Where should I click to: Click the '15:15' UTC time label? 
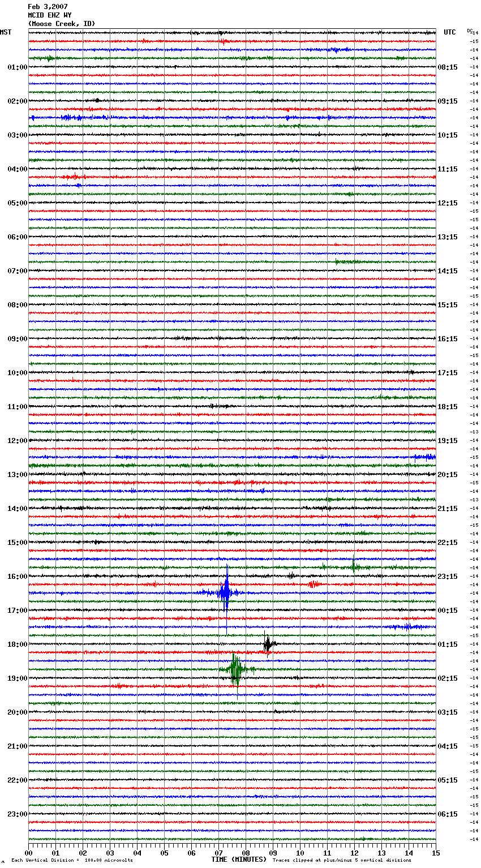(448, 305)
